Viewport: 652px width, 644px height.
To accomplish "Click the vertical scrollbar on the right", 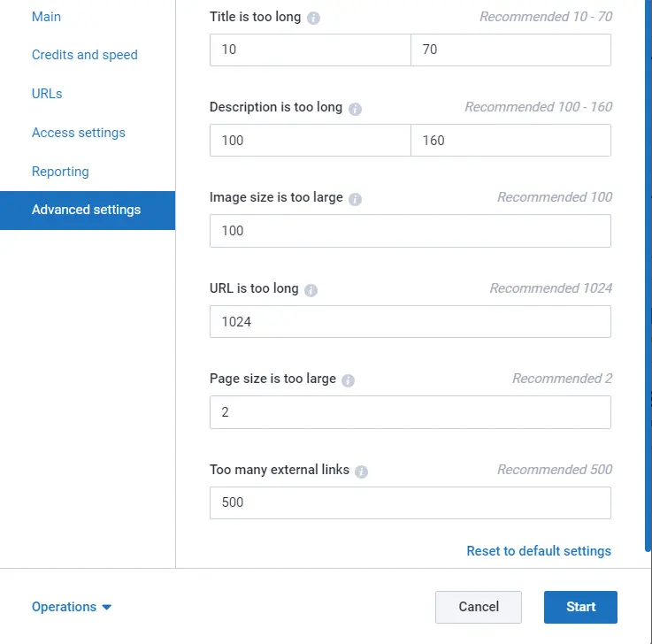I will [648, 274].
